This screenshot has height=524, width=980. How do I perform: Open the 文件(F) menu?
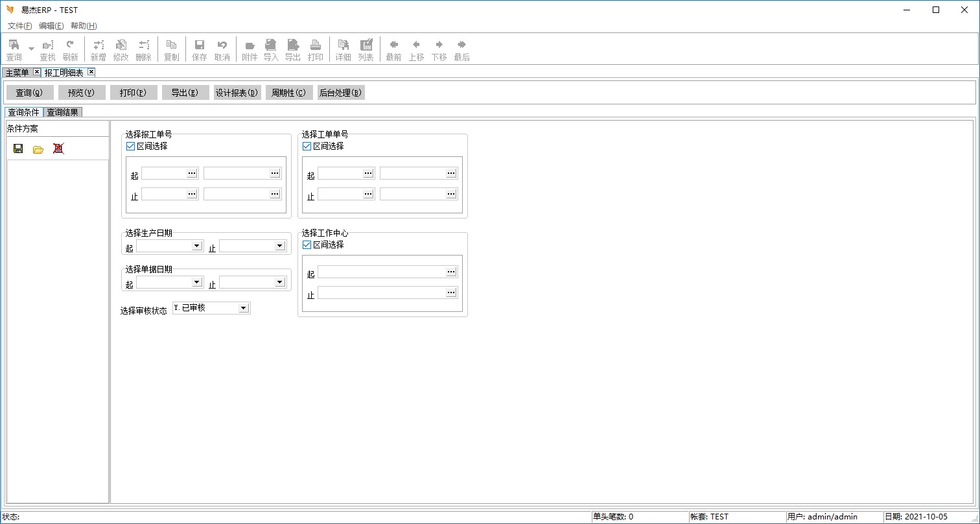tap(19, 26)
